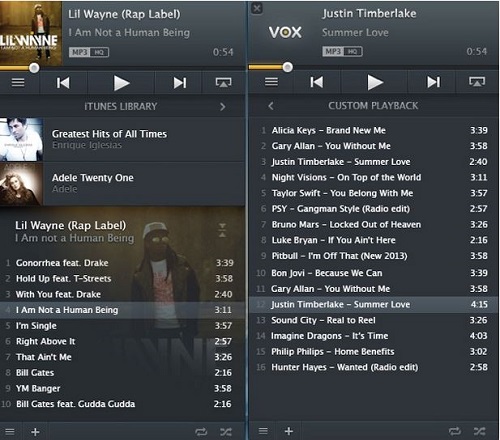Open AirPlay output in left player
This screenshot has height=440, width=500.
coord(223,83)
